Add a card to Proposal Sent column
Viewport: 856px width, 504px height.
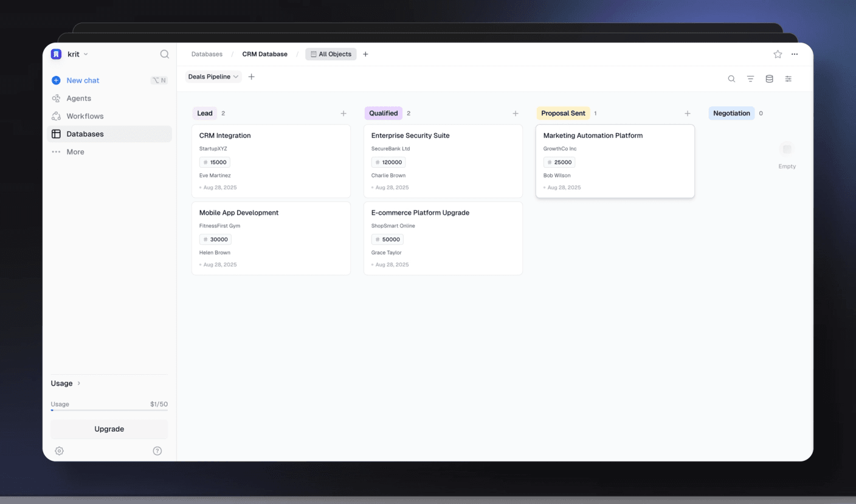[688, 114]
